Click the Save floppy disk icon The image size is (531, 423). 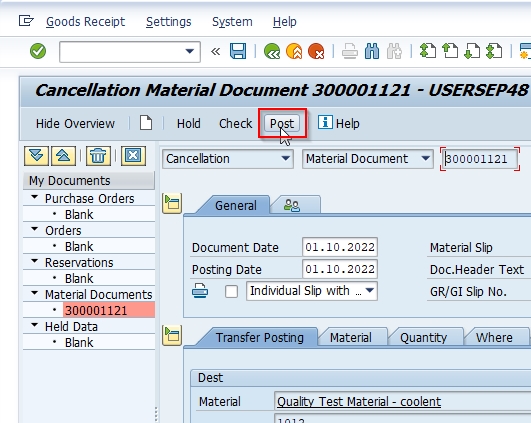238,51
